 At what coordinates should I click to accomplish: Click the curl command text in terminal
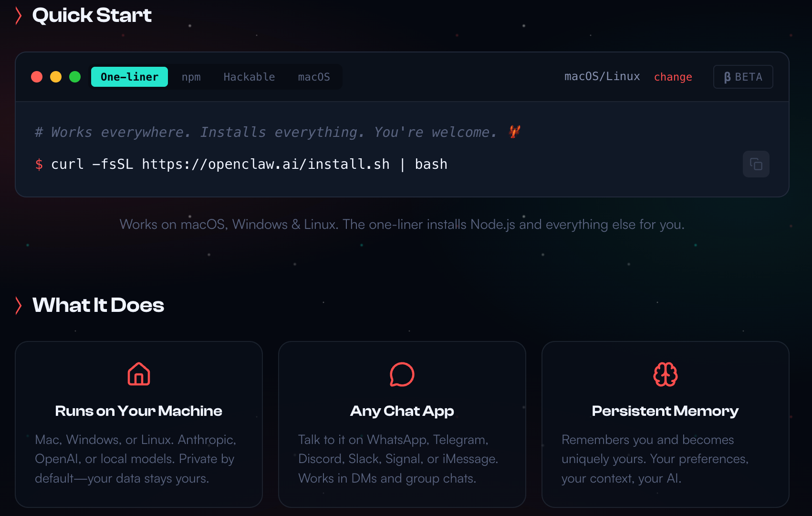click(249, 164)
